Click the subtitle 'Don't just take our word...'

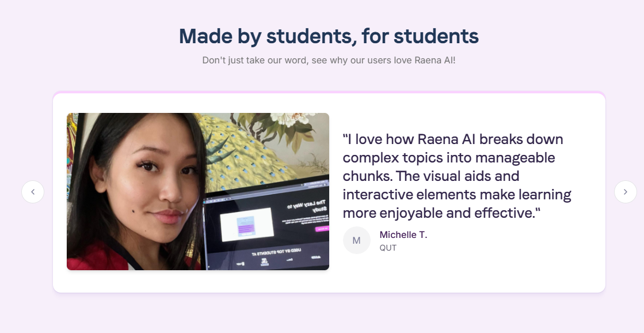pos(329,60)
